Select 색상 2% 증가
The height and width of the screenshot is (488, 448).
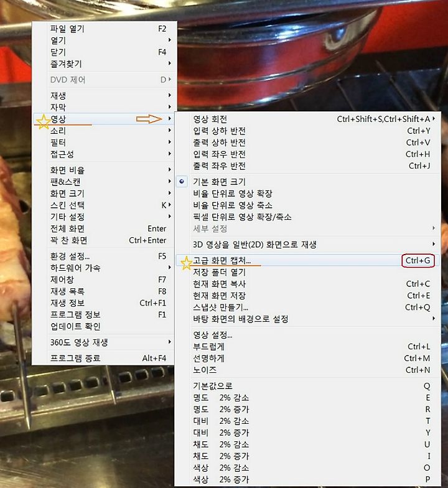(307, 479)
